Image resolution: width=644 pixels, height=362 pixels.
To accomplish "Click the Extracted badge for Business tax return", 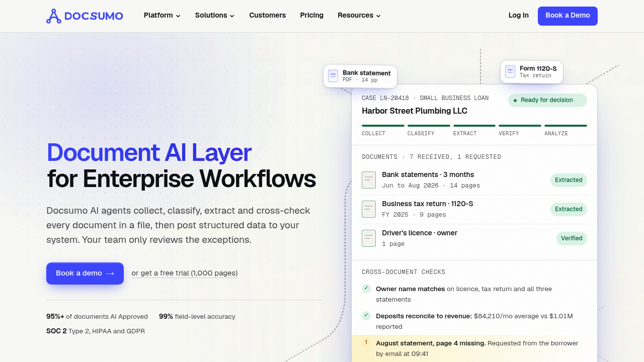I will pos(569,209).
